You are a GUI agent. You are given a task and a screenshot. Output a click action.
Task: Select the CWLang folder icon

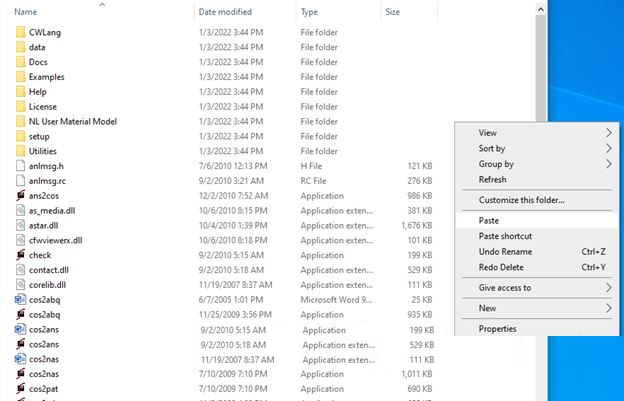(21, 32)
